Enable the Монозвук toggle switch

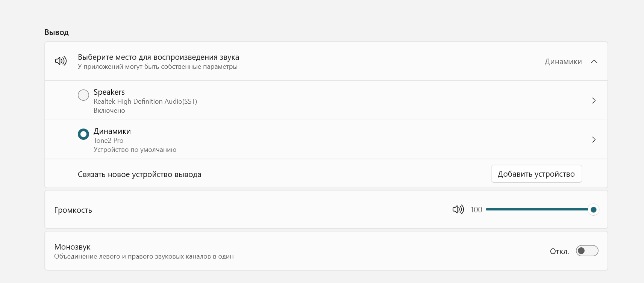(587, 251)
